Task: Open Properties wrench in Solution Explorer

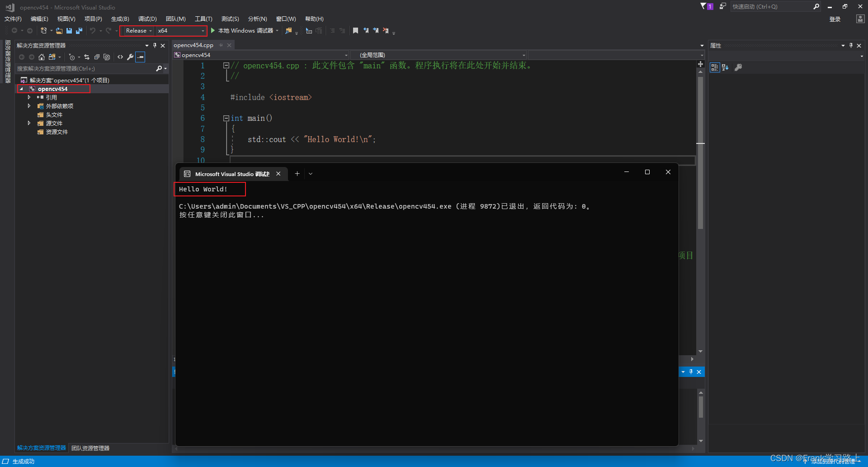Action: click(x=130, y=57)
